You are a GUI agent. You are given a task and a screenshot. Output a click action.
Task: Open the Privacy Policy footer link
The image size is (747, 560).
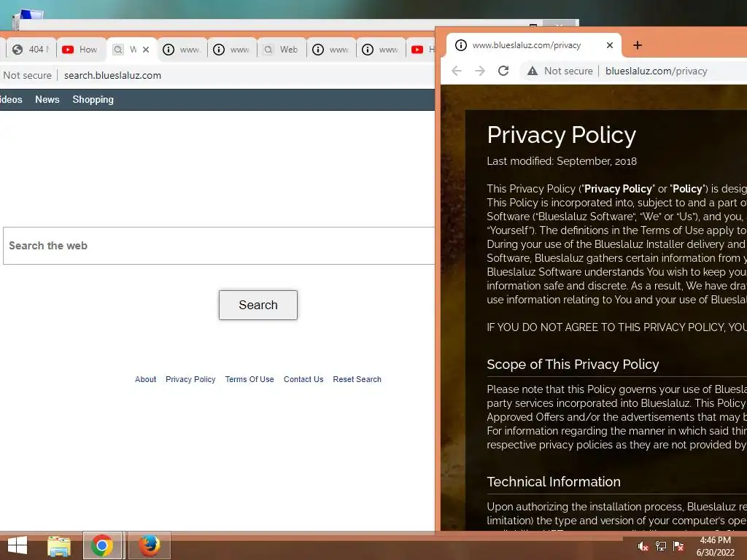click(x=190, y=379)
